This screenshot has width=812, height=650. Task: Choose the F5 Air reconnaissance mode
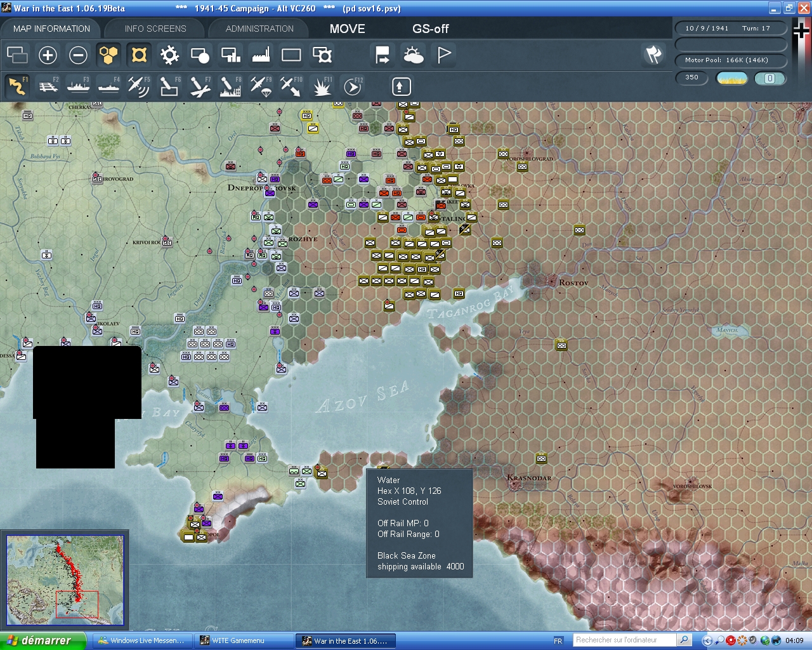(x=138, y=86)
